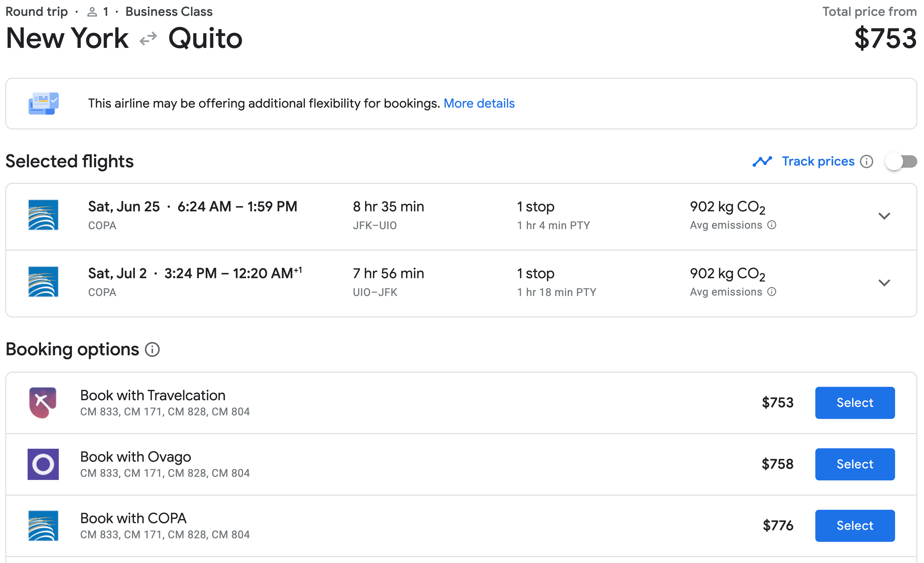Click the "7 hr 56 min" duration
Image resolution: width=924 pixels, height=563 pixels.
click(x=388, y=273)
